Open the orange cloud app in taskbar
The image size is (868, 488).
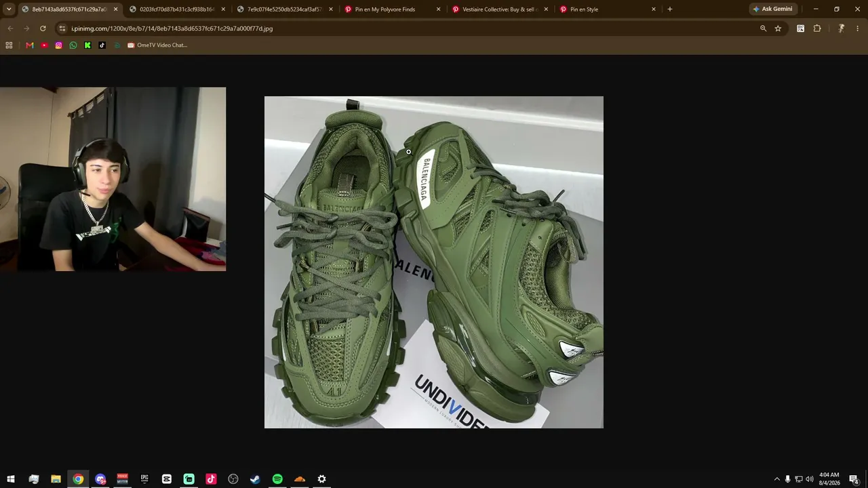pos(300,479)
